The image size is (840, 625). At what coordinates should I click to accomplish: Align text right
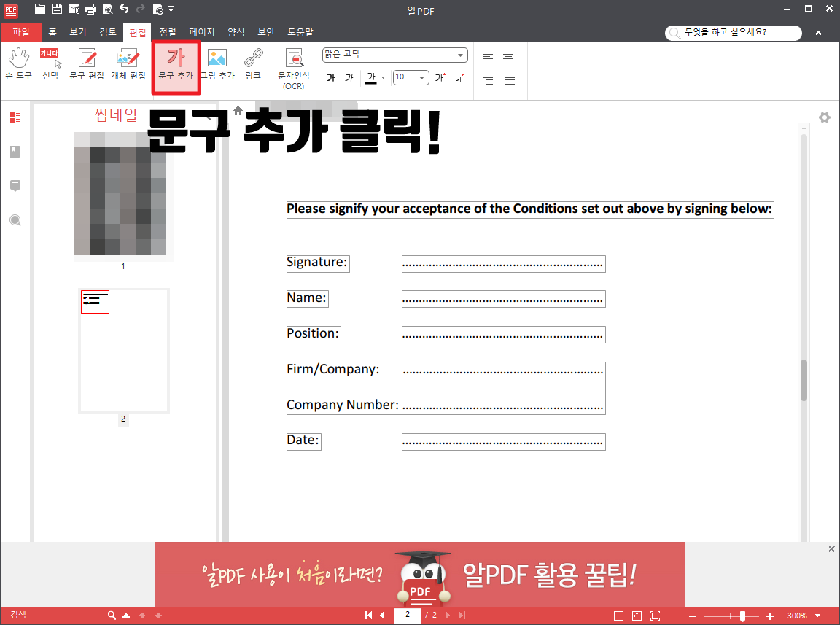pyautogui.click(x=488, y=81)
